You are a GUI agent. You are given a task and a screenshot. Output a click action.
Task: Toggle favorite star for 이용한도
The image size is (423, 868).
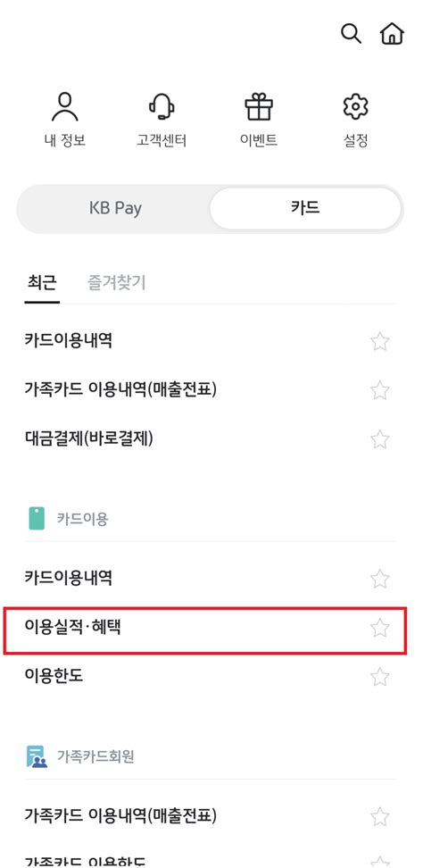coord(380,677)
